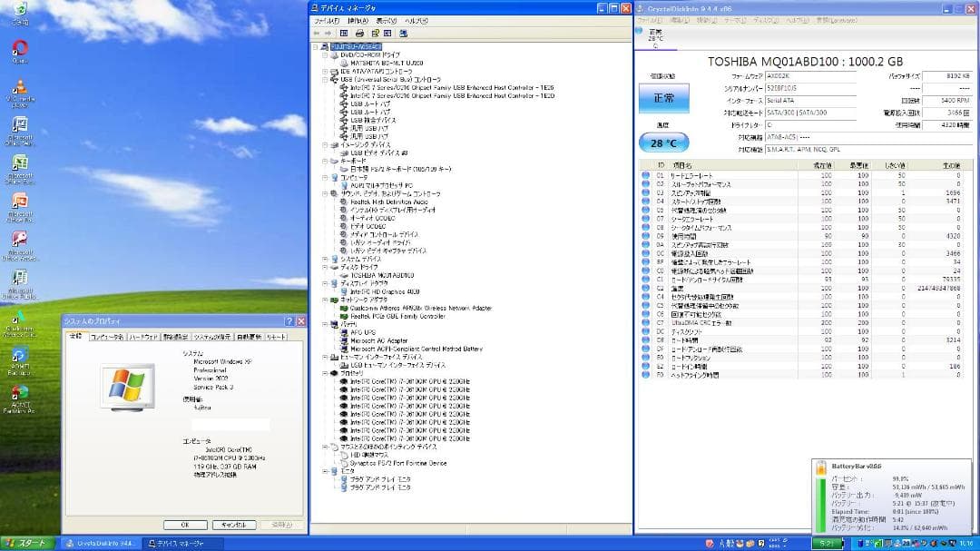Viewport: 980px width, 551px height.
Task: Click the Forward arrow in Device Manager toolbar
Action: pyautogui.click(x=327, y=34)
